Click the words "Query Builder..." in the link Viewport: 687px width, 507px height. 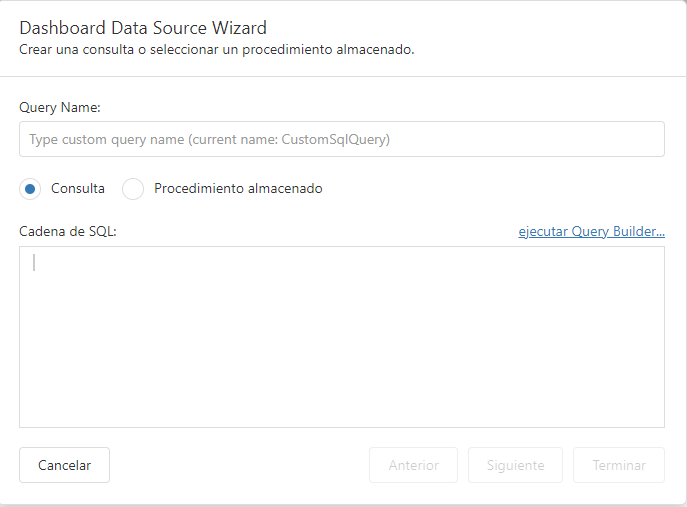[618, 232]
